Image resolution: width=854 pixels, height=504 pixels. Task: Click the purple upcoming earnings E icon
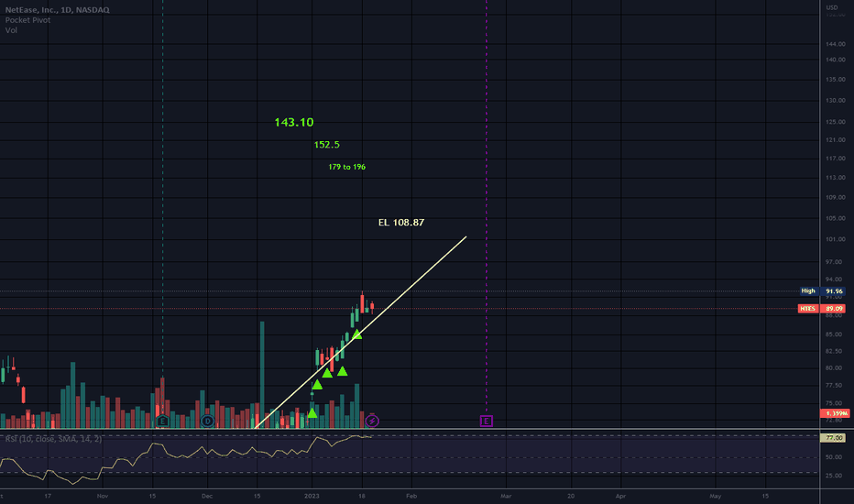pos(487,422)
